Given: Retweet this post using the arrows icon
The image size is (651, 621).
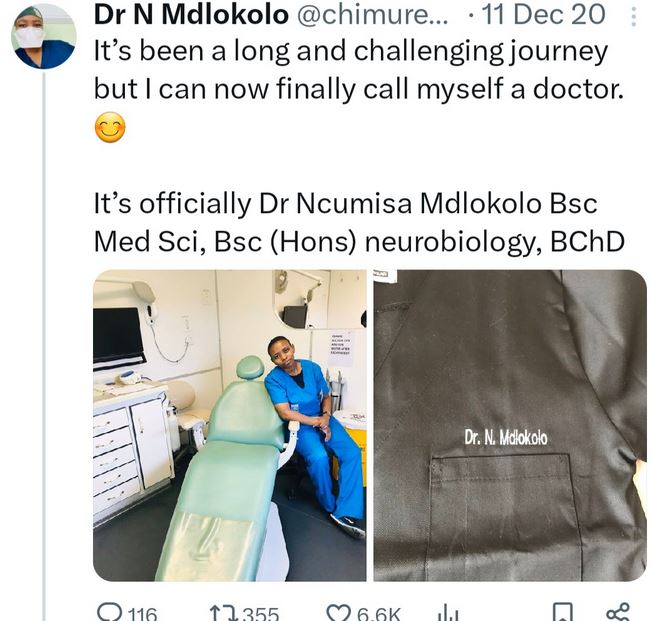Looking at the screenshot, I should [x=224, y=612].
